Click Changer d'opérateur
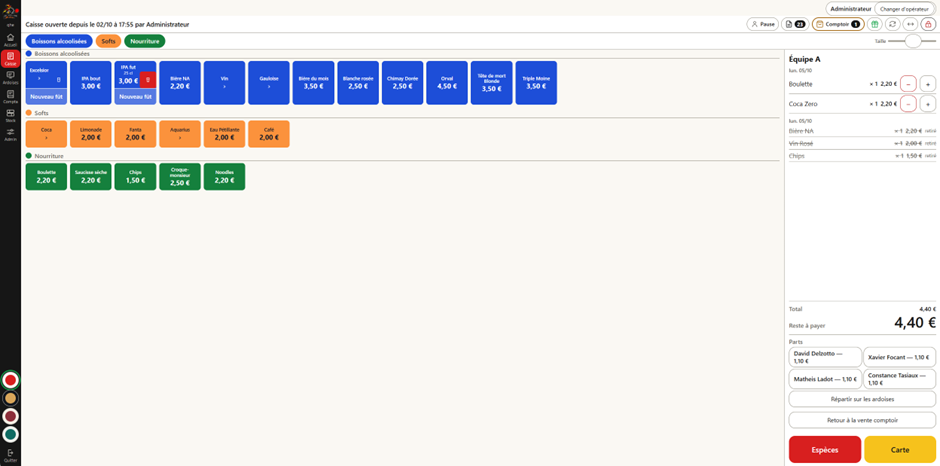 (x=904, y=9)
